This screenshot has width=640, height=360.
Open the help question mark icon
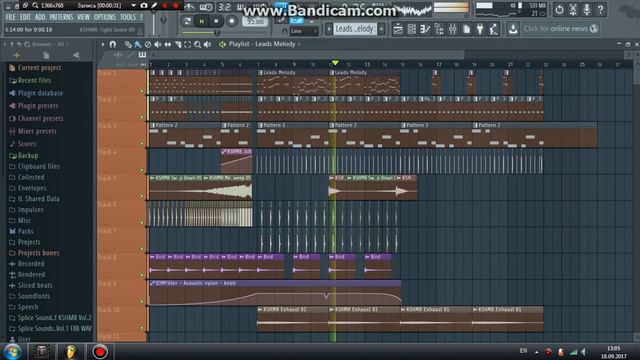pos(600,9)
